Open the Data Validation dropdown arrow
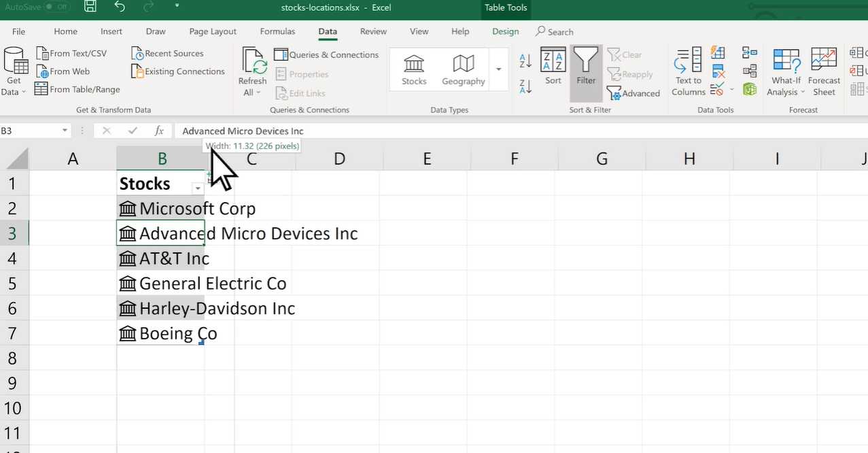This screenshot has height=453, width=868. tap(732, 89)
